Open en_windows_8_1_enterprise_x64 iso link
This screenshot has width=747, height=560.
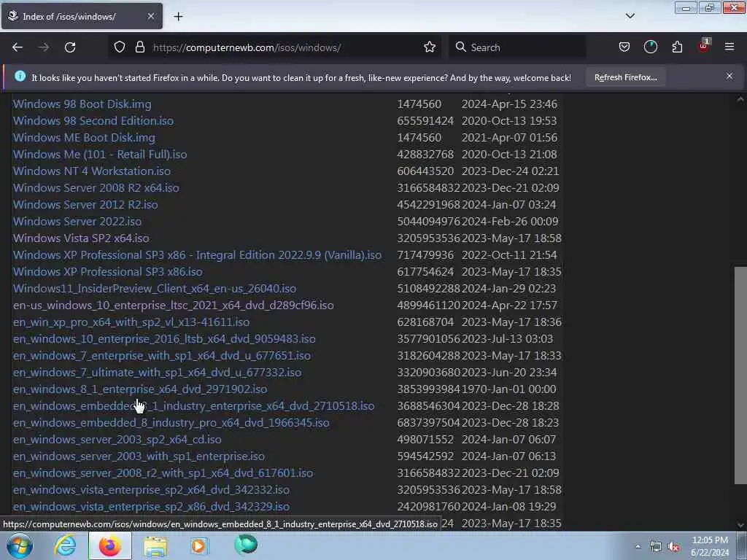(140, 389)
